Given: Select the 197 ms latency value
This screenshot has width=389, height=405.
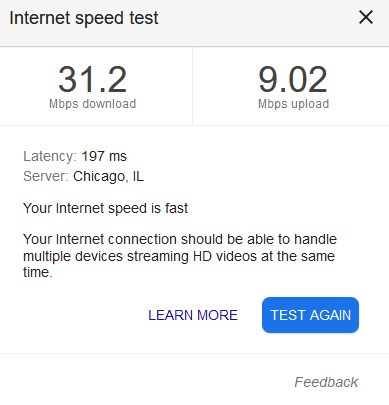Looking at the screenshot, I should pos(104,156).
